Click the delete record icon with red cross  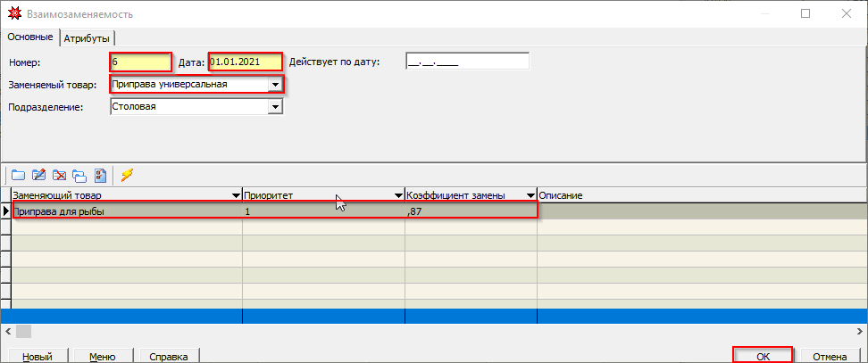click(60, 175)
